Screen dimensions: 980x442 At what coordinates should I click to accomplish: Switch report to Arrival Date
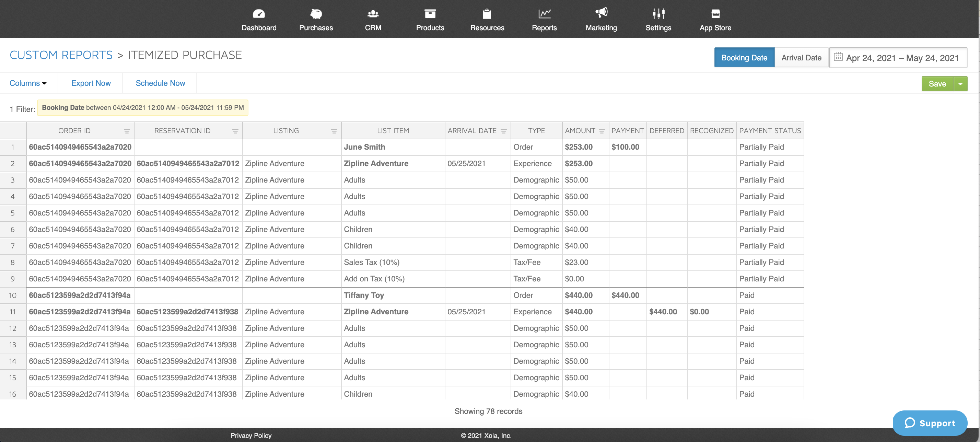pyautogui.click(x=801, y=57)
